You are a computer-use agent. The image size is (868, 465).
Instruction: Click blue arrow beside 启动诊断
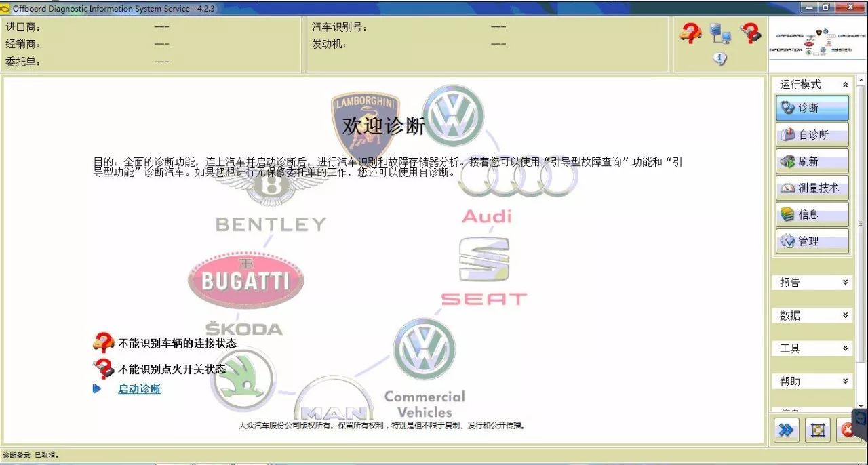(97, 388)
